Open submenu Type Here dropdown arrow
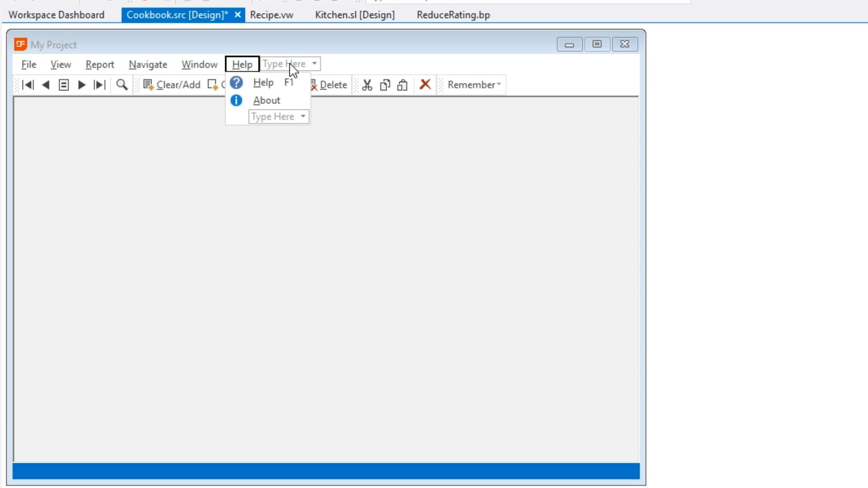 coord(303,117)
